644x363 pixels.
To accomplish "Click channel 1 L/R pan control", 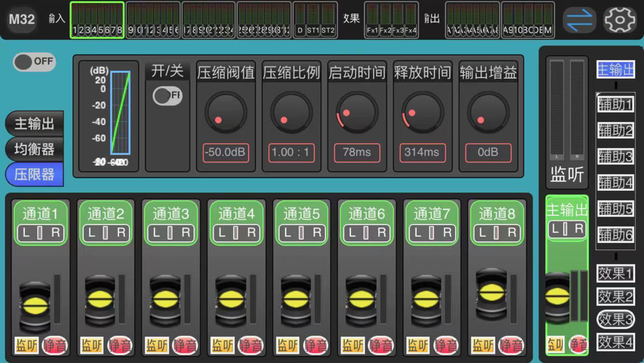I will (40, 233).
